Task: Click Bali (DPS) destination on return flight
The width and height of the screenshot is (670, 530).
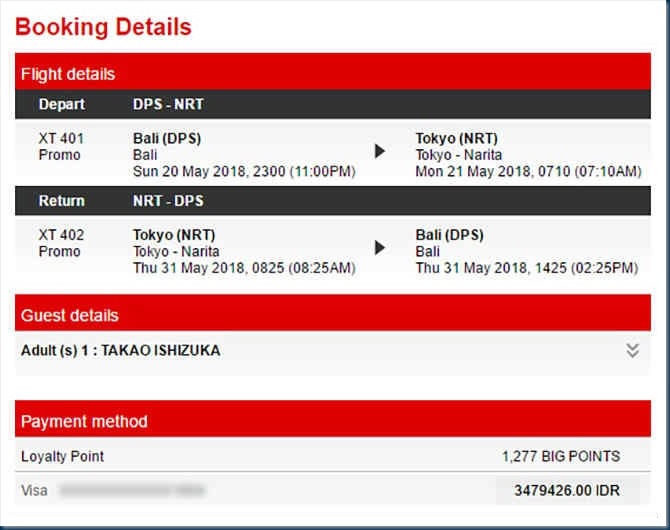Action: point(450,235)
